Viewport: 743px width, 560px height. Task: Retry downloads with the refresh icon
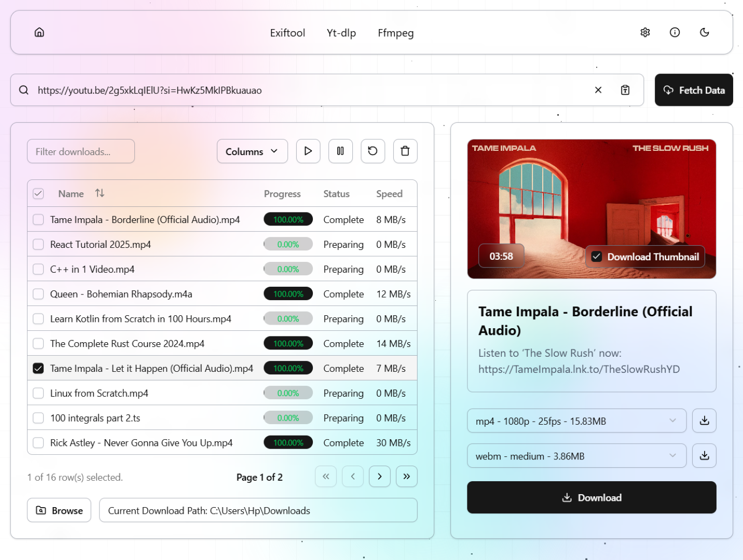(x=373, y=151)
